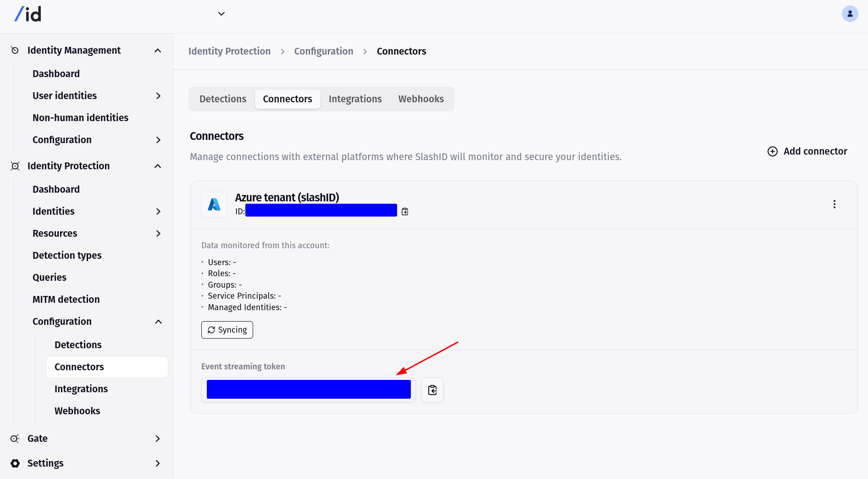Click the Gate section icon

click(x=15, y=439)
